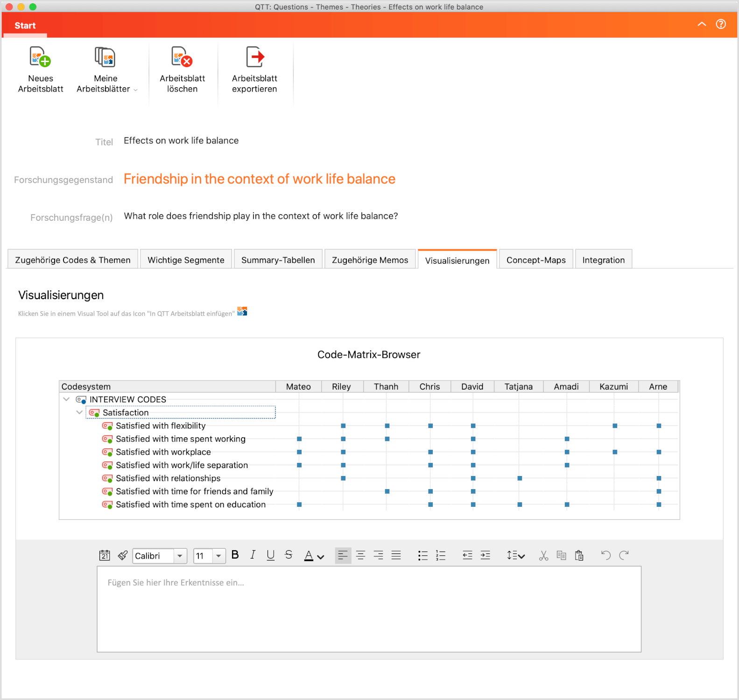Image resolution: width=739 pixels, height=700 pixels.
Task: Collapse the INTERVIEW CODES tree node
Action: click(x=66, y=399)
